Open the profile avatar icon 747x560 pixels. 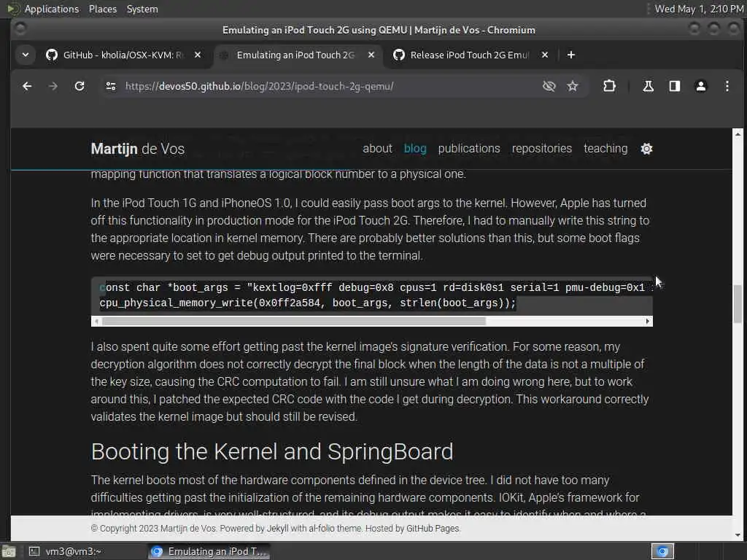[701, 86]
